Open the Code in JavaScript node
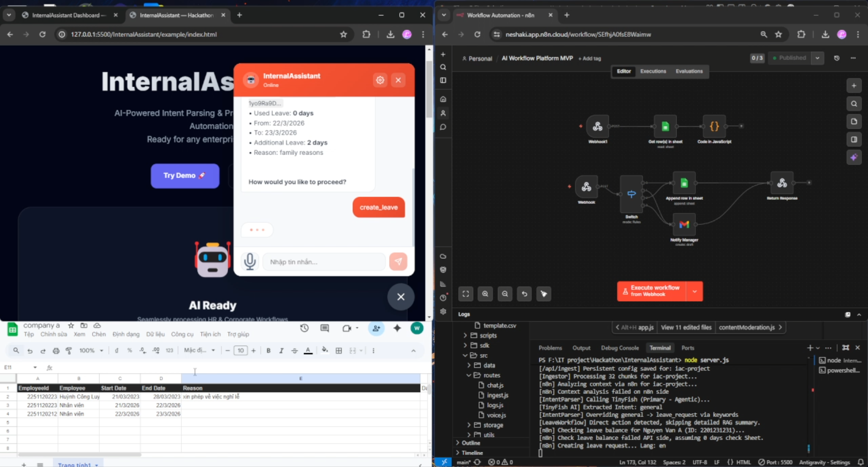The height and width of the screenshot is (467, 868). pos(714,126)
